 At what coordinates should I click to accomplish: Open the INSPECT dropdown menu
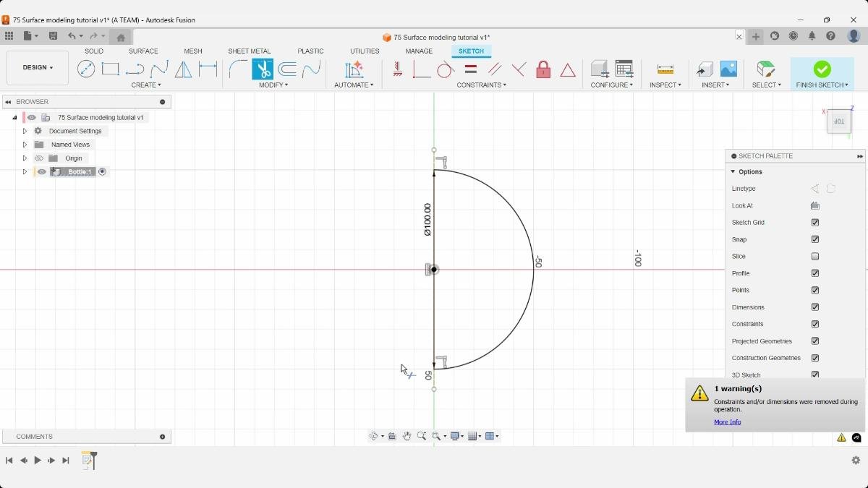click(665, 85)
